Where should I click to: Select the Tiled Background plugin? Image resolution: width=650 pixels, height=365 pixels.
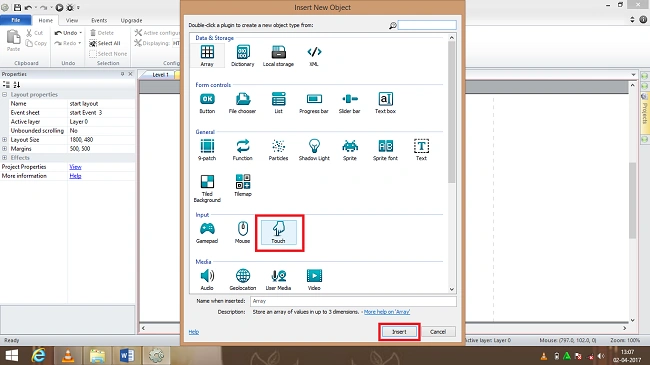[207, 188]
